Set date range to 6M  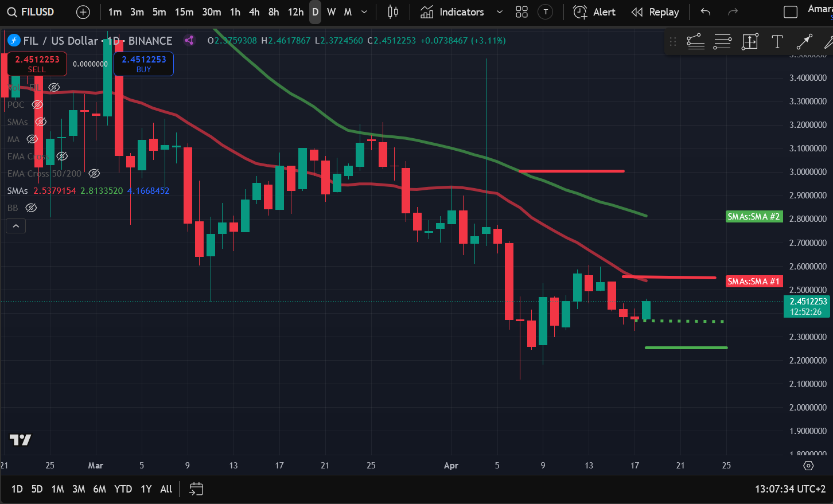[99, 489]
